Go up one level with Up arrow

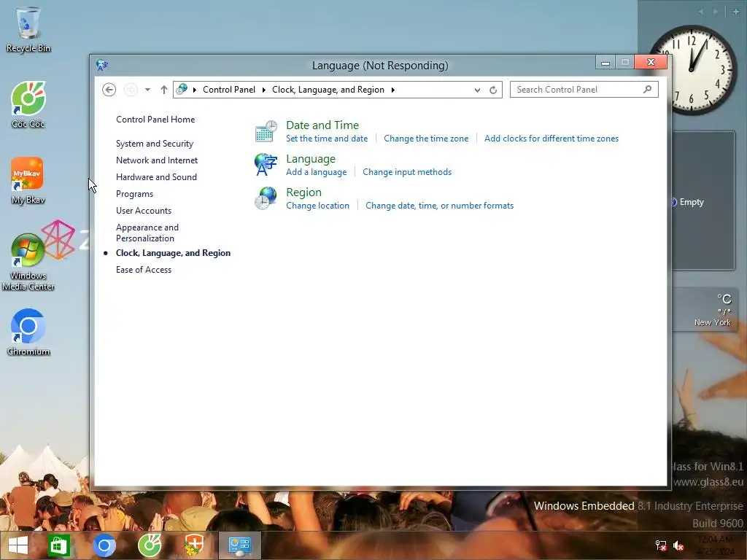point(164,90)
